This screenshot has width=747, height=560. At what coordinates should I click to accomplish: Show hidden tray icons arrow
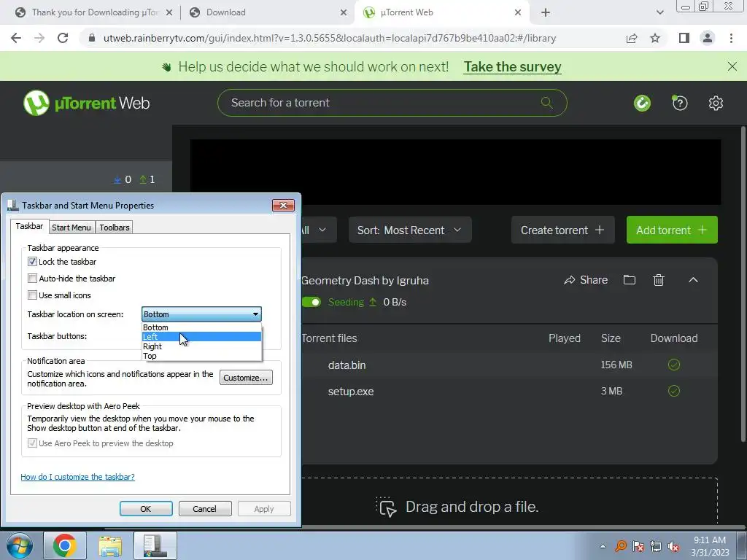coord(603,546)
